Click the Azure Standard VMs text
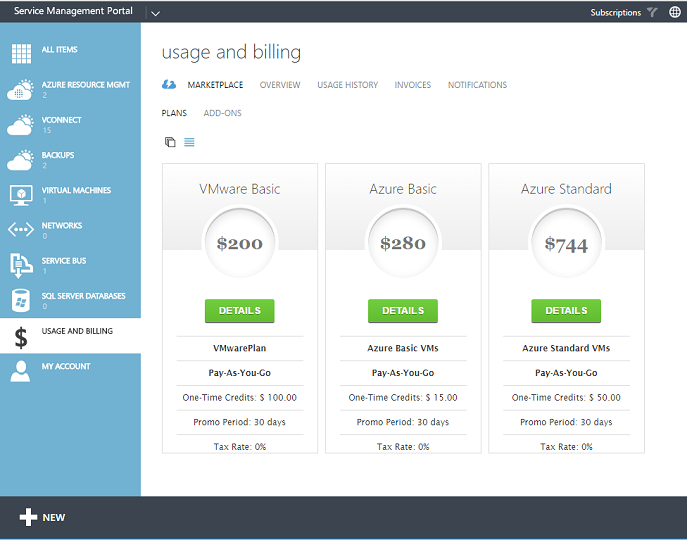 [x=566, y=348]
